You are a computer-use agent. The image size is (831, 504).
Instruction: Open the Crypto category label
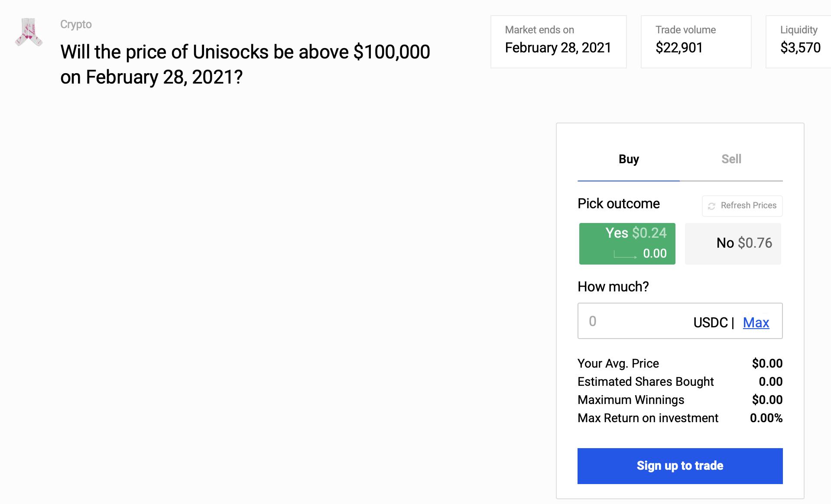click(76, 24)
